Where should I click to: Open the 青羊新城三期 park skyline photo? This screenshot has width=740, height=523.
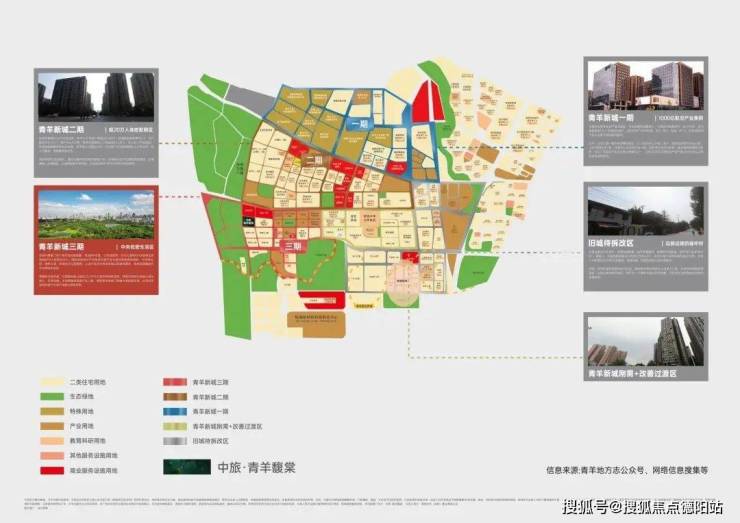(96, 212)
